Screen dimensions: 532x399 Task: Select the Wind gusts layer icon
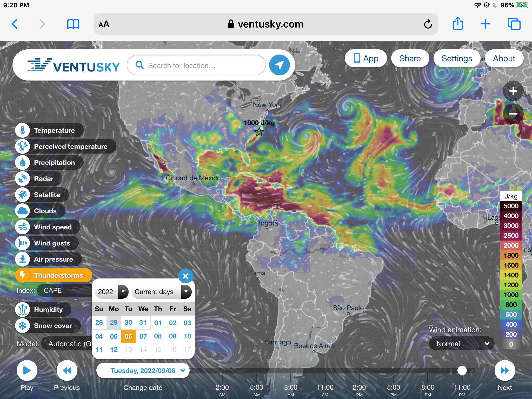pos(23,243)
